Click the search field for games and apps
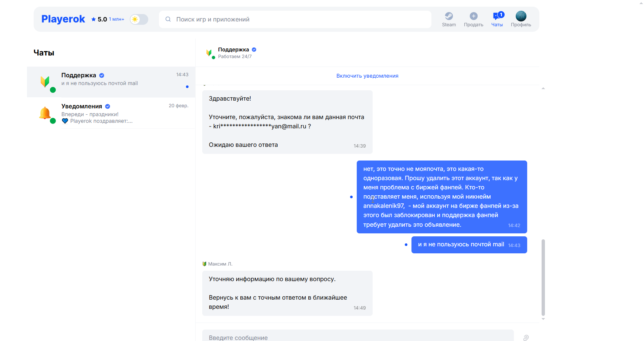 point(295,19)
